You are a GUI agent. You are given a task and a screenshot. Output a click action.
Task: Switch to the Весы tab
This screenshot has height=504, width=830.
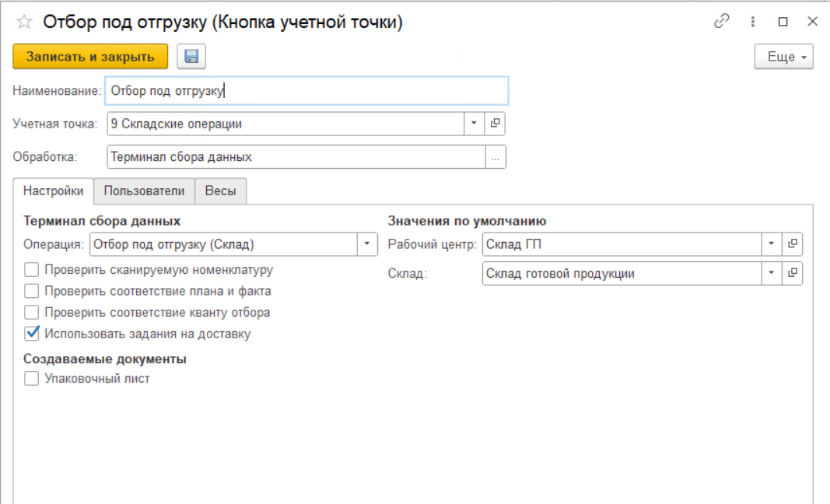pos(221,191)
